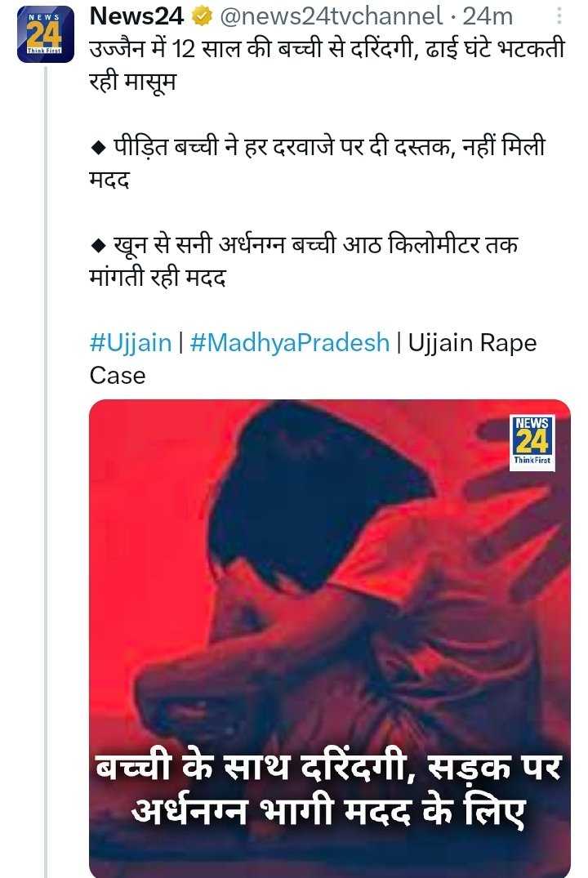Click the News24 display name
Screen dimensions: 588x878
(x=136, y=17)
